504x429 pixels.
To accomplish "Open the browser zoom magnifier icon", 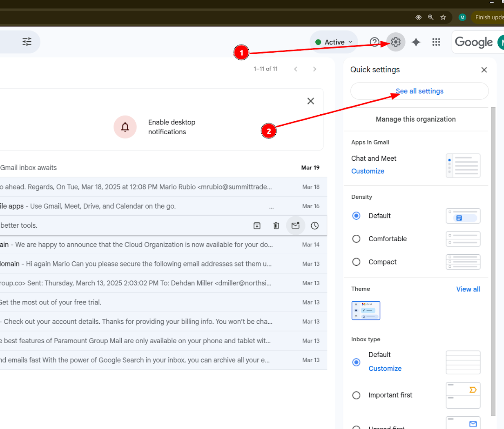I will click(430, 17).
